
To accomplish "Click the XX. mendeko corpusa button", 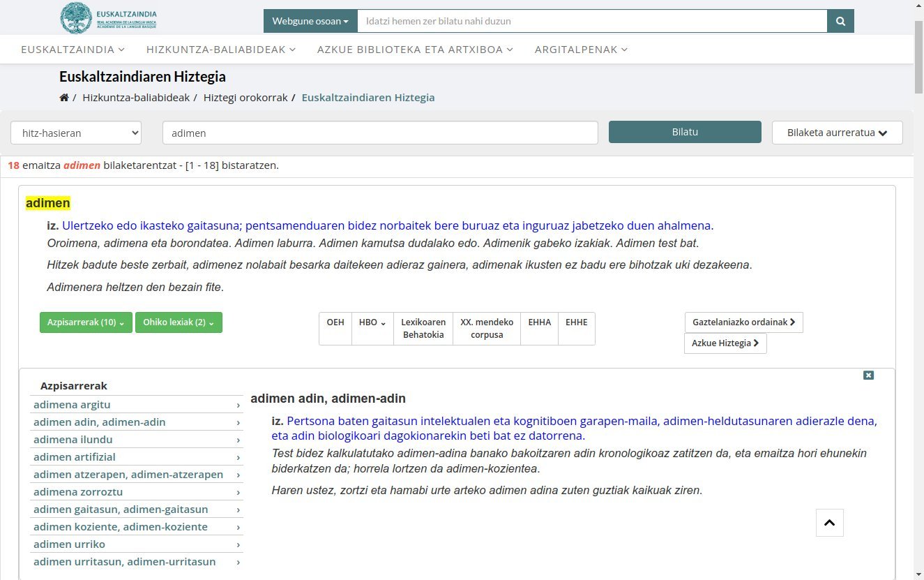I will coord(487,329).
